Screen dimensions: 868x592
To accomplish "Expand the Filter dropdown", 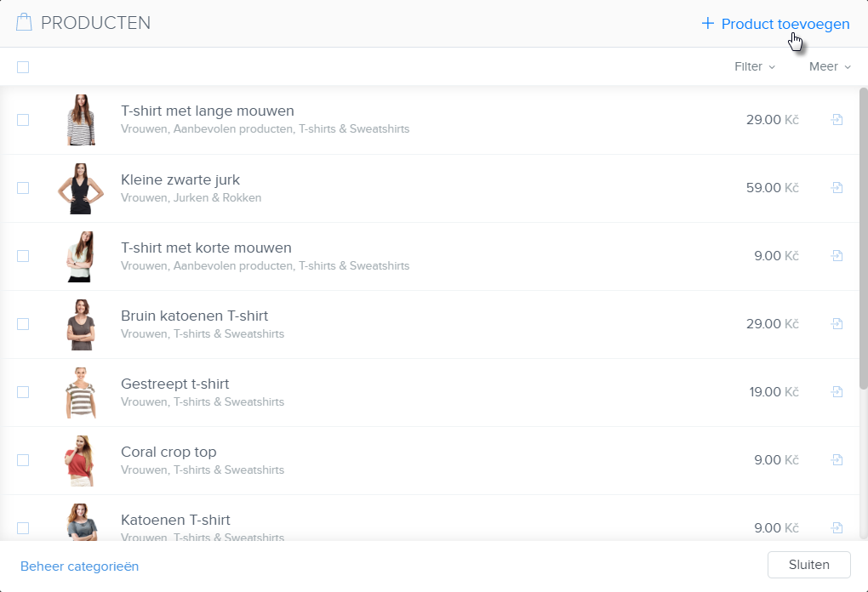I will click(x=754, y=66).
